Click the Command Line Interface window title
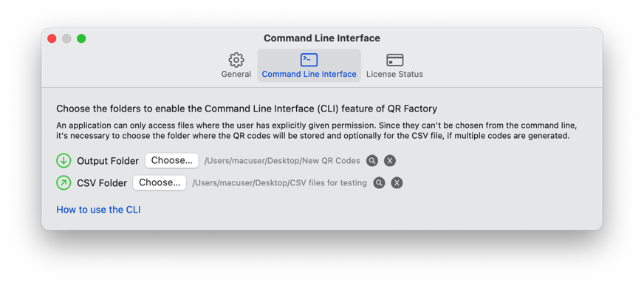644x285 pixels. click(322, 38)
